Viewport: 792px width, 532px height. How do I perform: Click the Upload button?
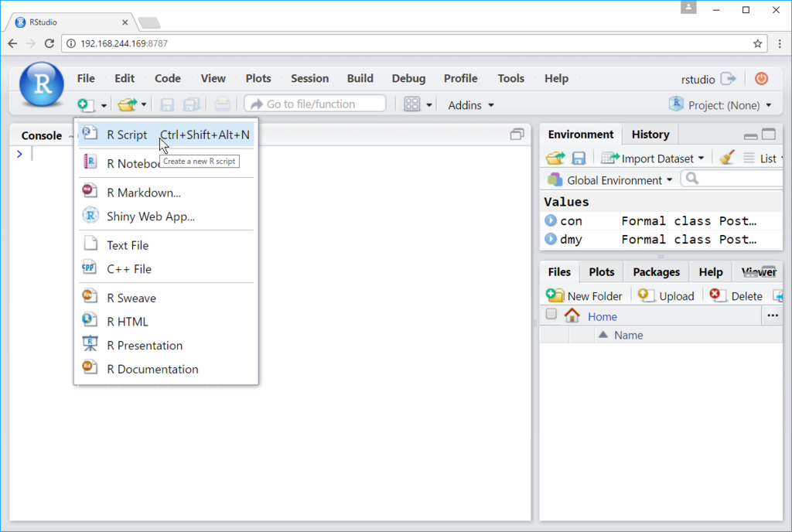pyautogui.click(x=666, y=296)
